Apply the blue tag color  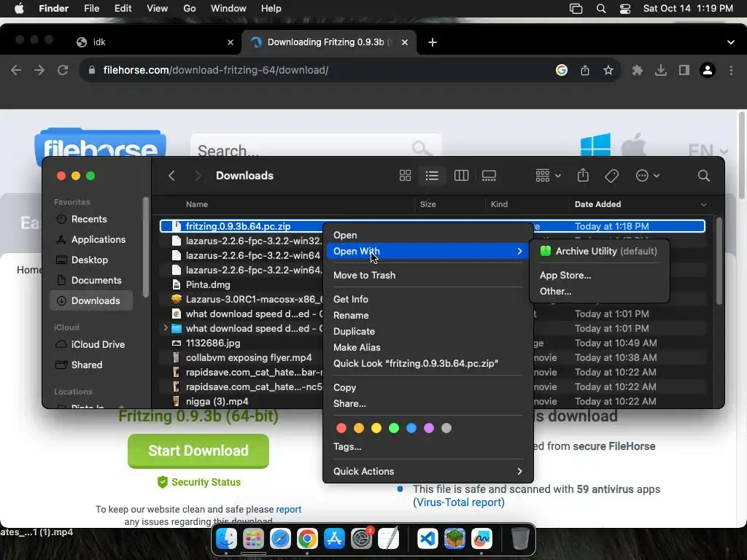point(411,428)
